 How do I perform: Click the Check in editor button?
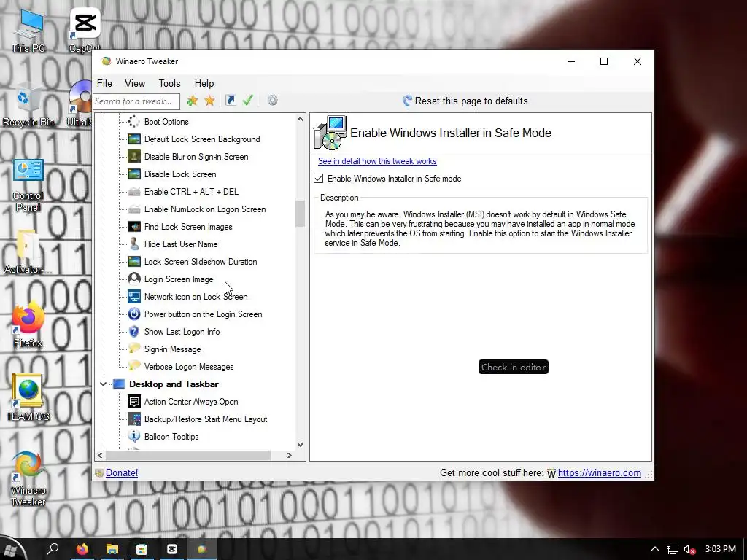click(514, 367)
